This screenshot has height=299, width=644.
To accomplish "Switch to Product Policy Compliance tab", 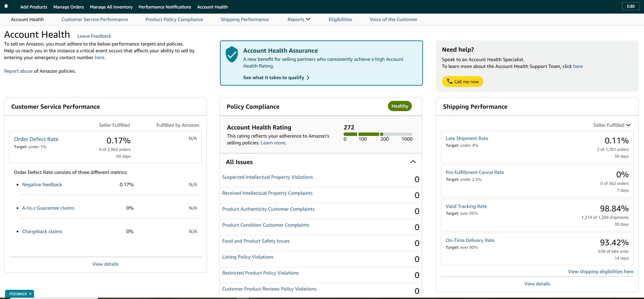I will (x=174, y=19).
